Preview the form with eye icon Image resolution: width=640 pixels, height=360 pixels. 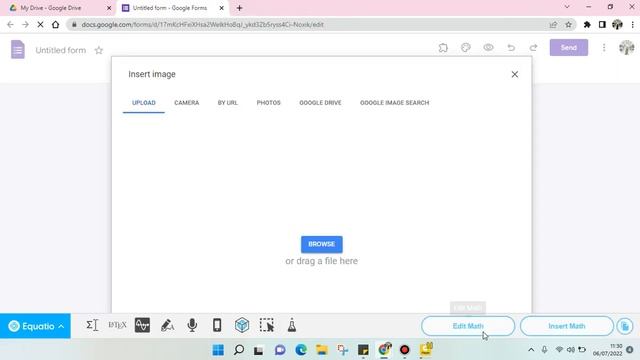pos(488,48)
